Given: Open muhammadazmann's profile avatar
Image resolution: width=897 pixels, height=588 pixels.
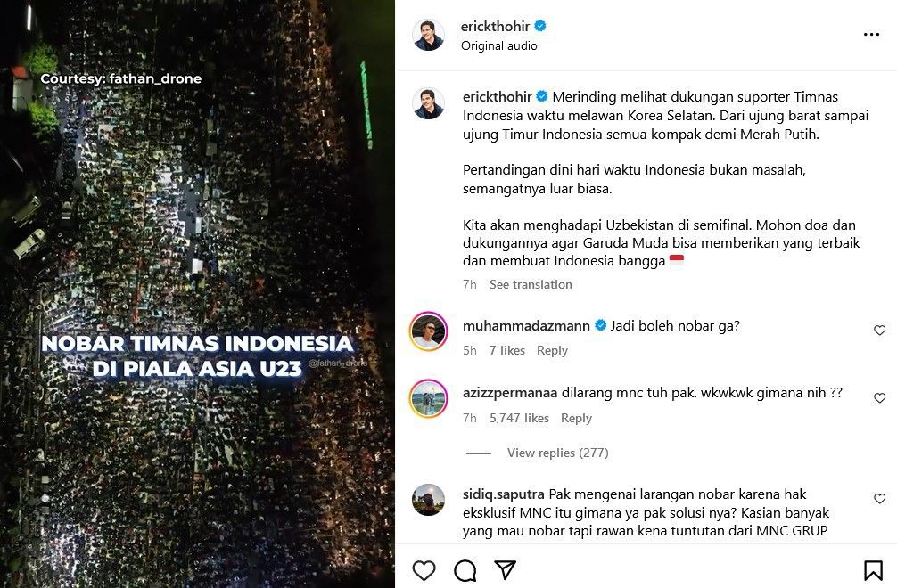Looking at the screenshot, I should 429,331.
